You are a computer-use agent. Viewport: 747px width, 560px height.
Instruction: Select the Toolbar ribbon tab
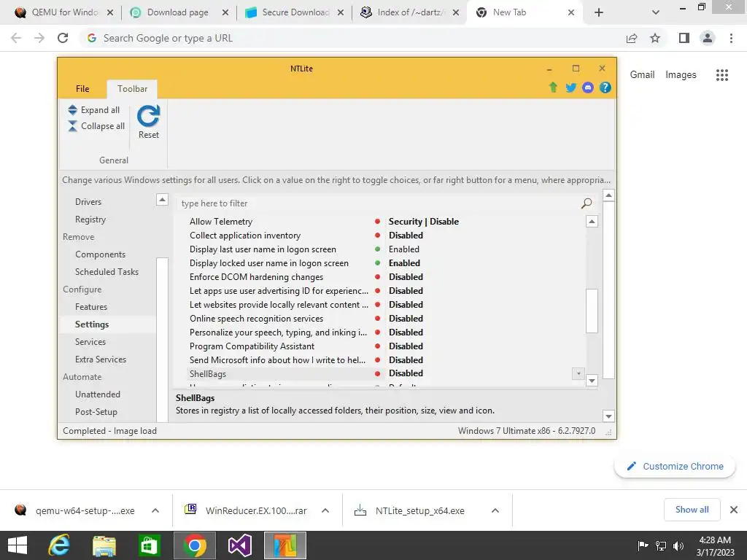[132, 88]
